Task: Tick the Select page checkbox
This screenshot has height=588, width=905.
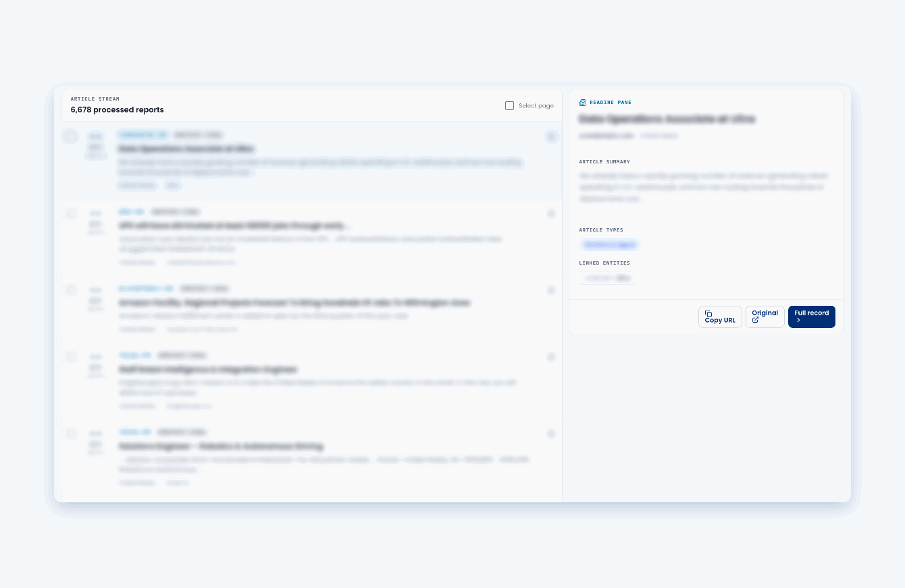Action: (x=510, y=106)
